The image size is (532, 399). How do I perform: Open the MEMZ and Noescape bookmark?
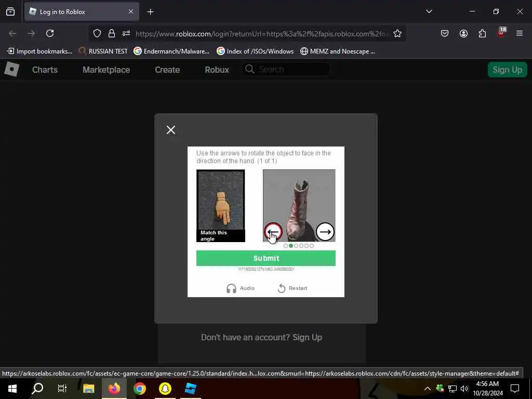click(x=338, y=51)
